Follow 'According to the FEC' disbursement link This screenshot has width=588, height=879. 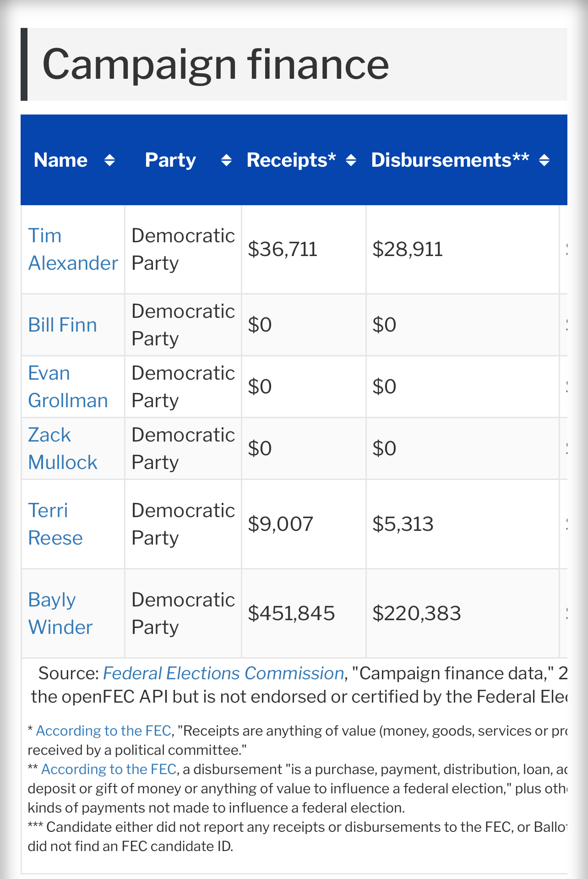tap(109, 769)
